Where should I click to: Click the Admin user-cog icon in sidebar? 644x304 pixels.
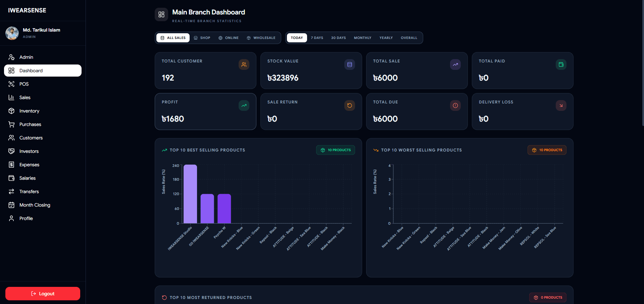pos(11,57)
